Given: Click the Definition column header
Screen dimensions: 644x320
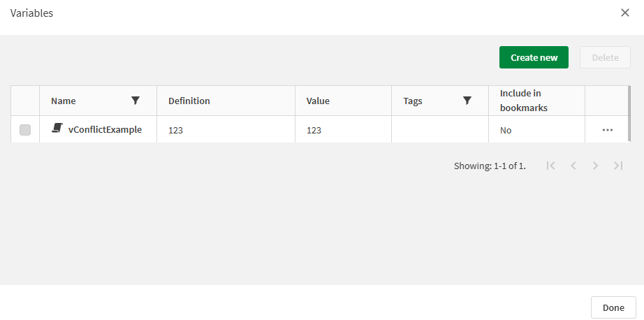Looking at the screenshot, I should click(189, 101).
